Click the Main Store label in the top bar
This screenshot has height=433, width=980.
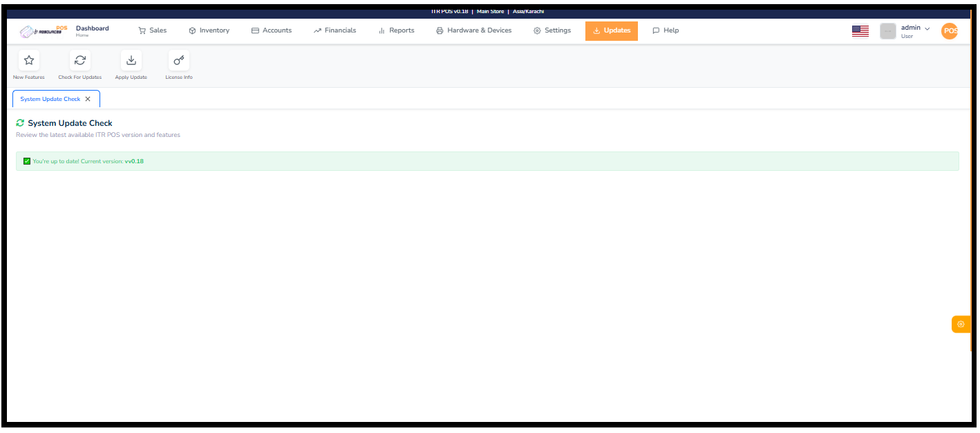(x=490, y=11)
